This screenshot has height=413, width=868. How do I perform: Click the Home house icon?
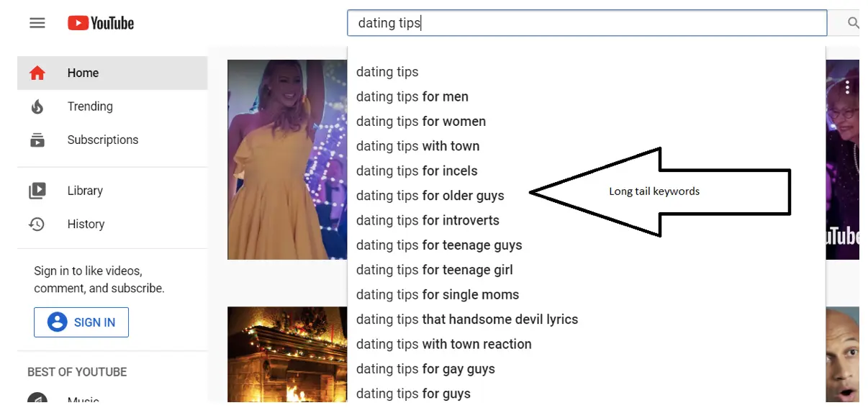(x=37, y=73)
